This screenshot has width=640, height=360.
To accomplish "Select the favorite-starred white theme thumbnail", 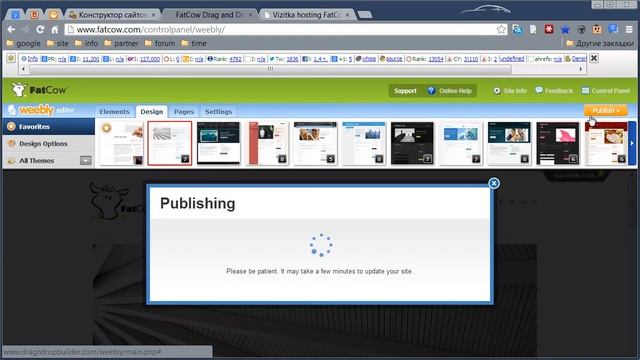I will pos(122,143).
